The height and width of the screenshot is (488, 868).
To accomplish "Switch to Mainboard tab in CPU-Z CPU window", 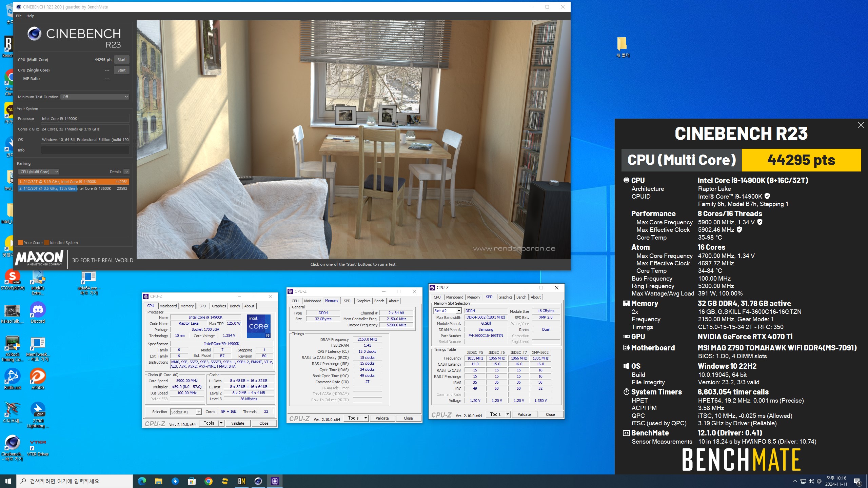I will coord(168,306).
